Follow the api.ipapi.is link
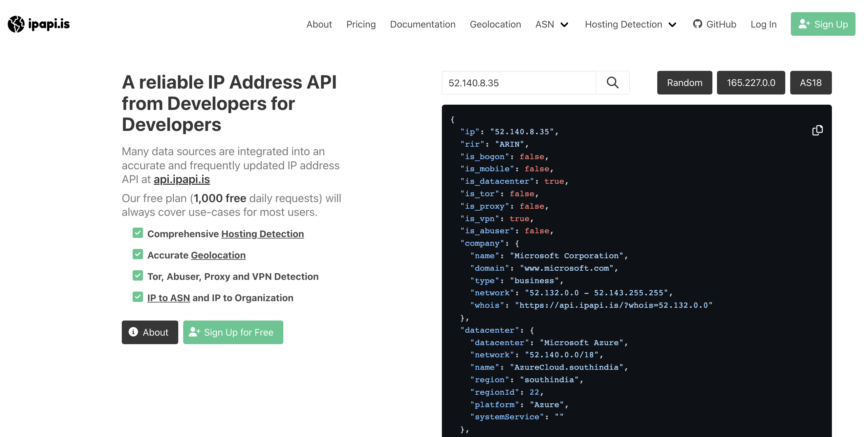This screenshot has height=437, width=868. point(182,179)
